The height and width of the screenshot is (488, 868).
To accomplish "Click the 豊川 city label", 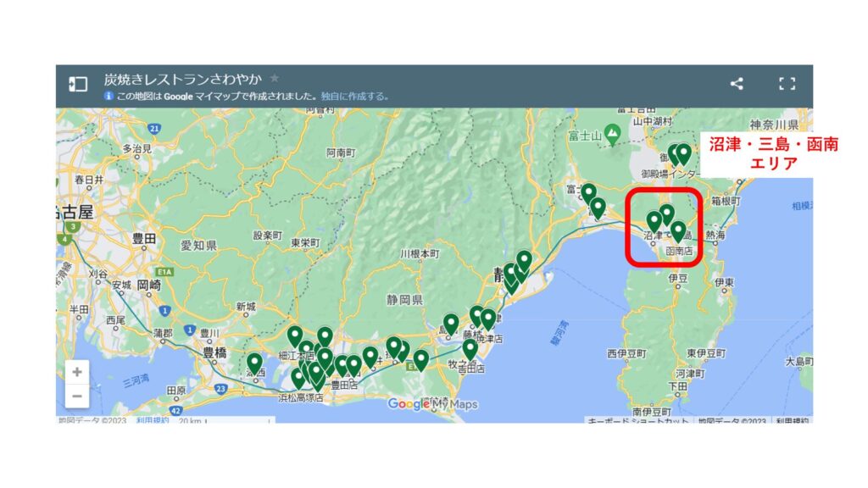I will 209,333.
